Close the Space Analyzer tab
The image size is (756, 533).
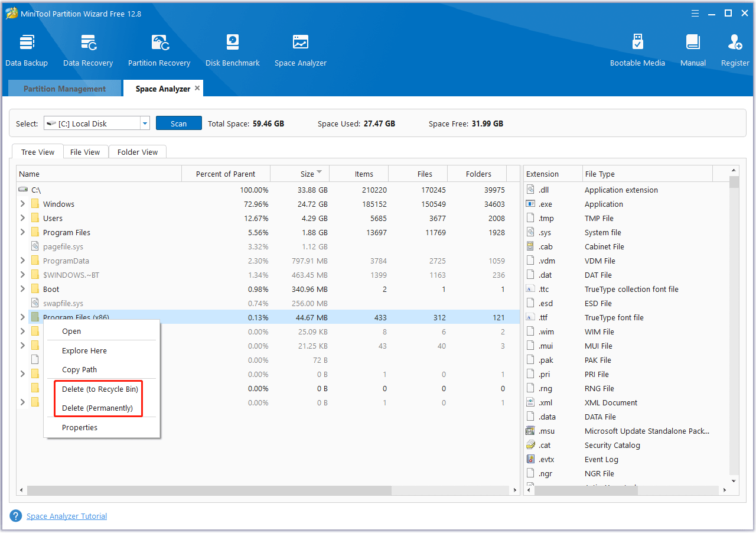coord(197,88)
